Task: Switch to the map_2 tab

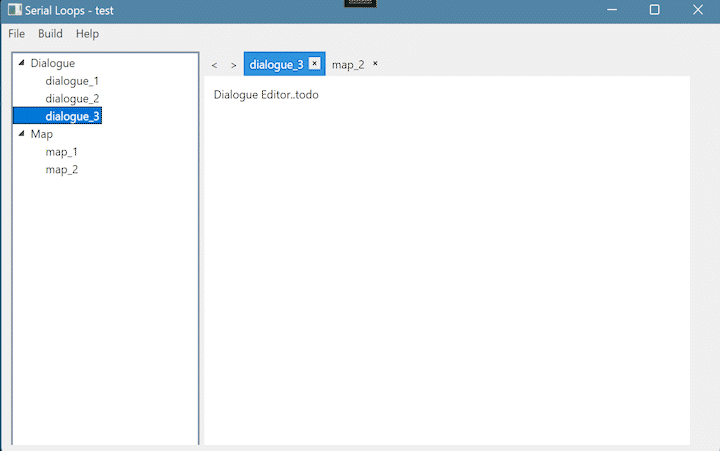Action: [348, 65]
